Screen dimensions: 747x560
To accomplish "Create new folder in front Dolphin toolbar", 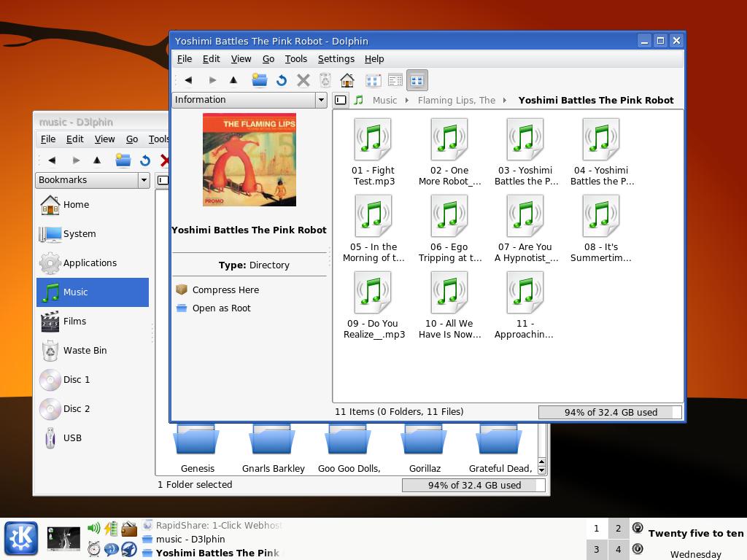I will click(x=259, y=80).
